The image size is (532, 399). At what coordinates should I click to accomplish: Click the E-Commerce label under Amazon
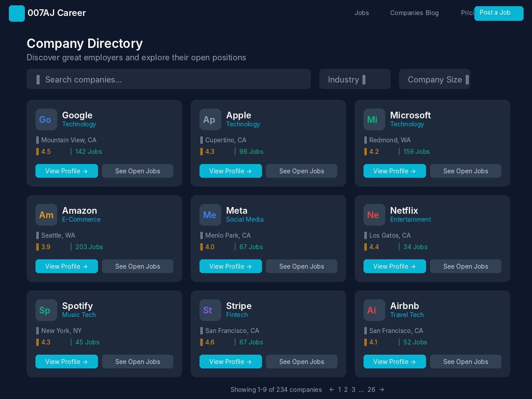(x=81, y=219)
